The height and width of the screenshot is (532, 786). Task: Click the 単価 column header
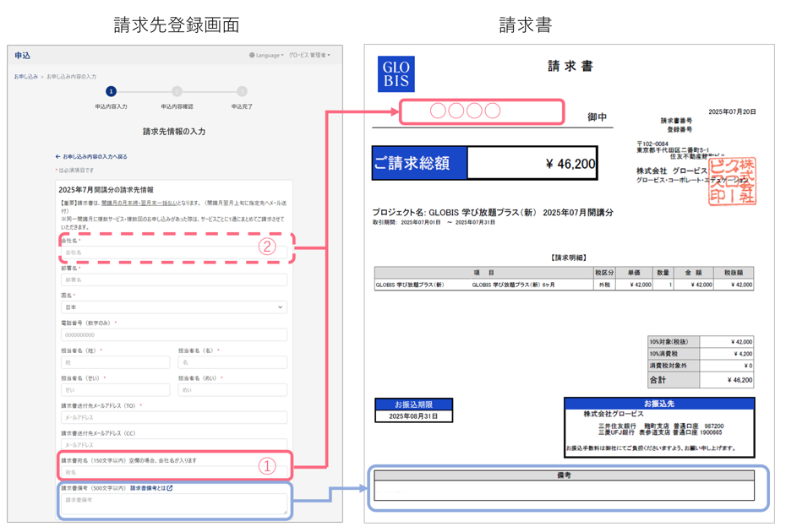pyautogui.click(x=634, y=273)
